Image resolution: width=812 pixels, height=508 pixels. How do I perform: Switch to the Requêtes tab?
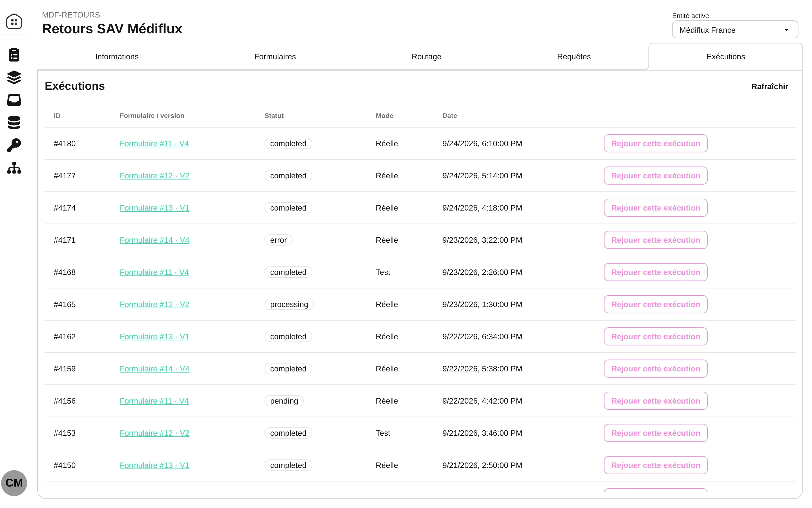(574, 56)
